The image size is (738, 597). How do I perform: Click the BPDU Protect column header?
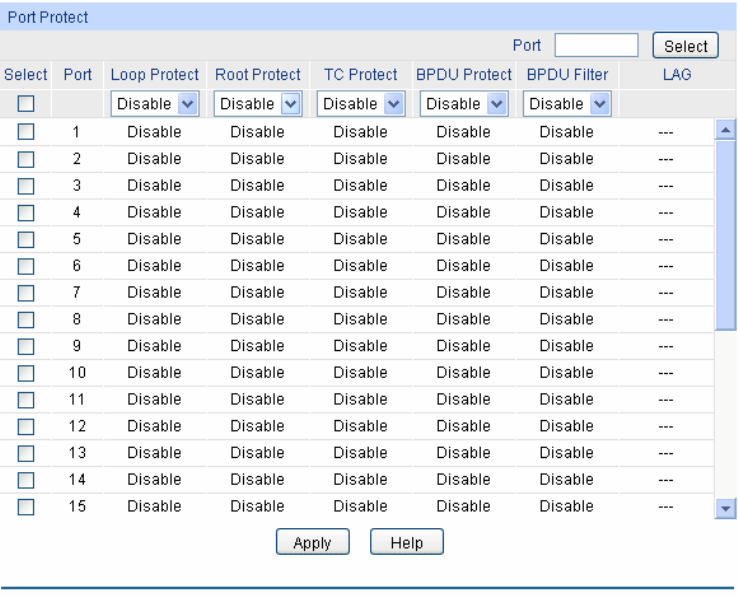click(464, 74)
